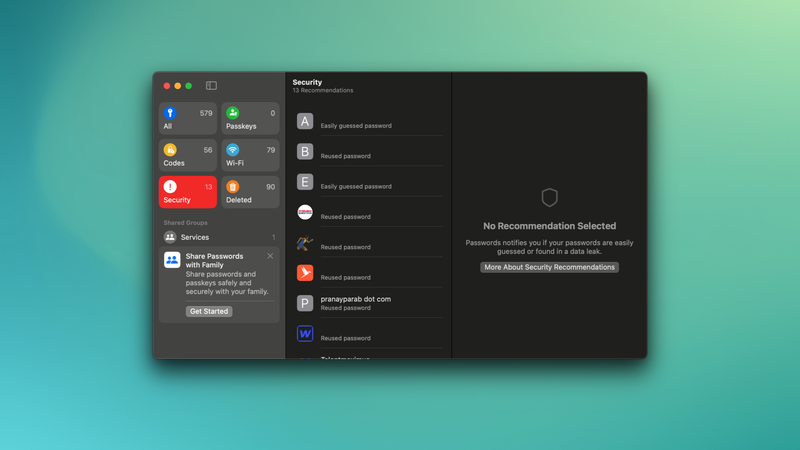Open the All passwords category
The image size is (800, 450).
[188, 118]
